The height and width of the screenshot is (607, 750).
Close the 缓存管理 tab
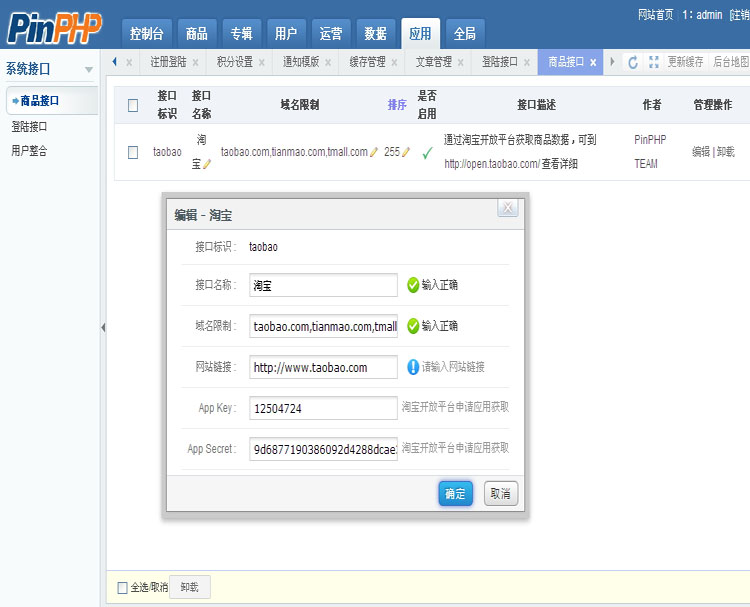[x=394, y=62]
